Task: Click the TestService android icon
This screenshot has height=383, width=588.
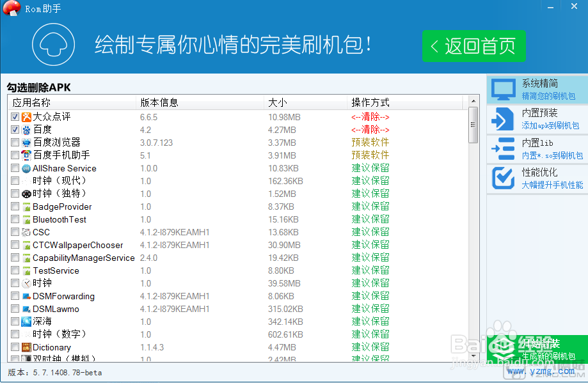Action: click(x=26, y=270)
